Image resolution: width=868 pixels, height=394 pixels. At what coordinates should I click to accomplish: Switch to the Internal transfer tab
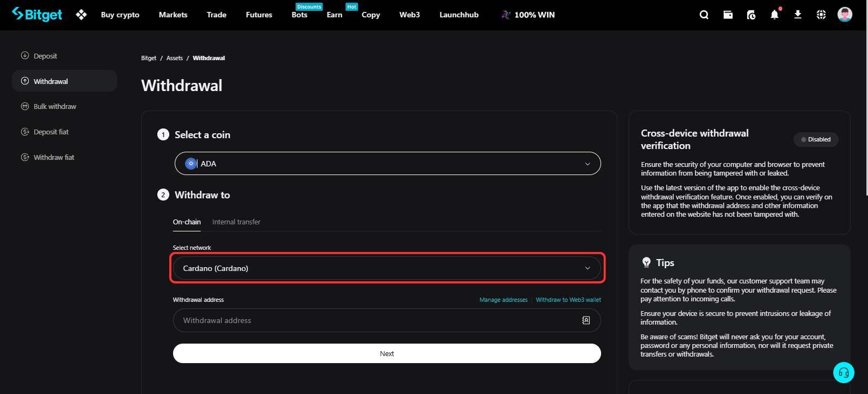[x=236, y=222]
